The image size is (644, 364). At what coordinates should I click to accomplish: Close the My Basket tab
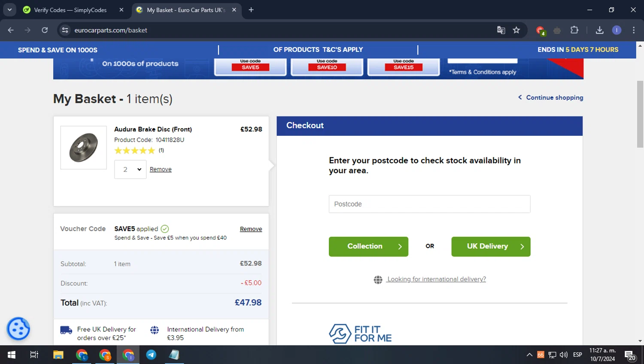point(234,10)
